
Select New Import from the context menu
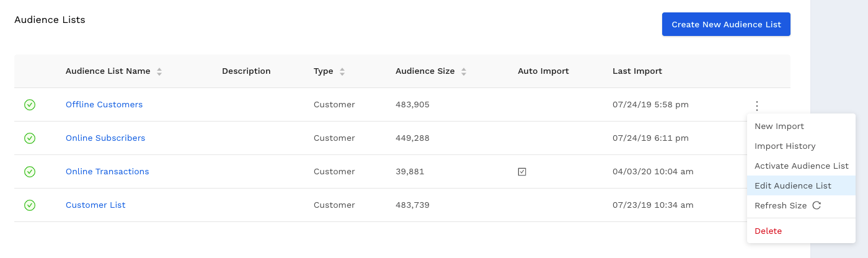[779, 127]
